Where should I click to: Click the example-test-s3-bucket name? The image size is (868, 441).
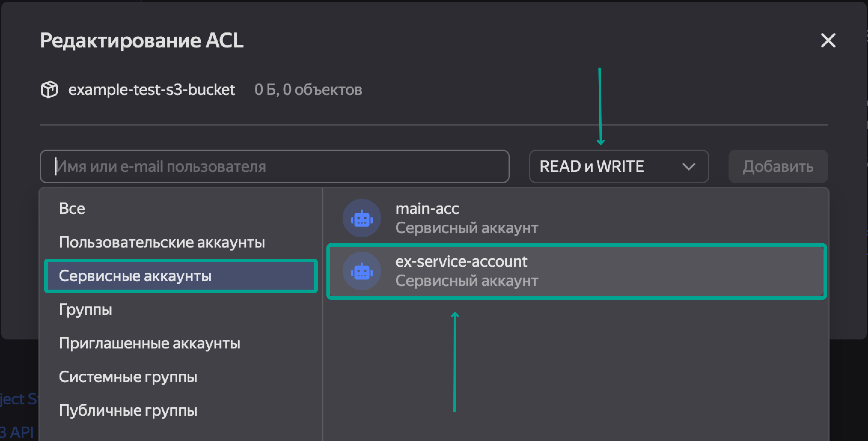tap(152, 90)
